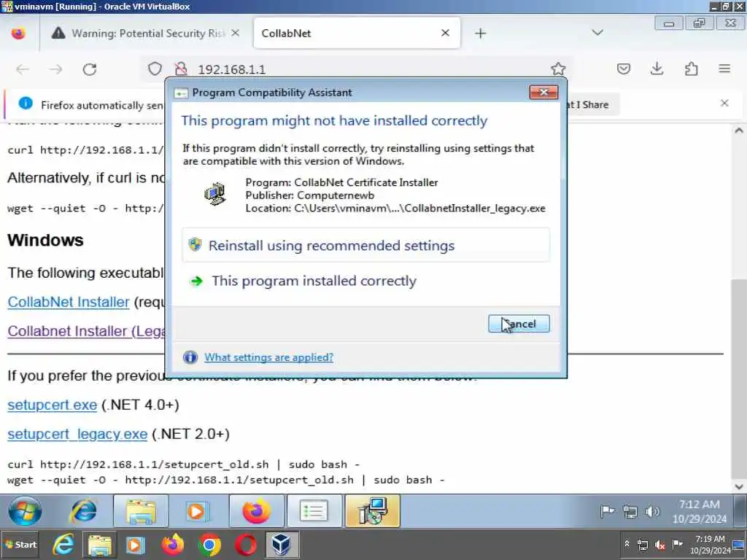Click the page scrollbar up arrow
The height and width of the screenshot is (560, 747).
tap(739, 130)
